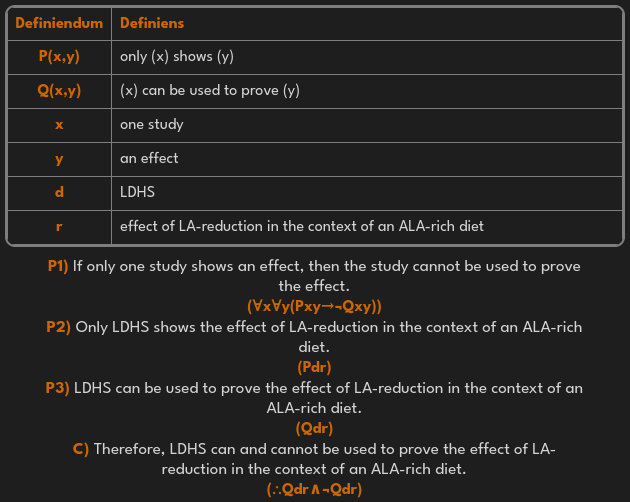Click the "an effect" definition cell

click(x=150, y=158)
